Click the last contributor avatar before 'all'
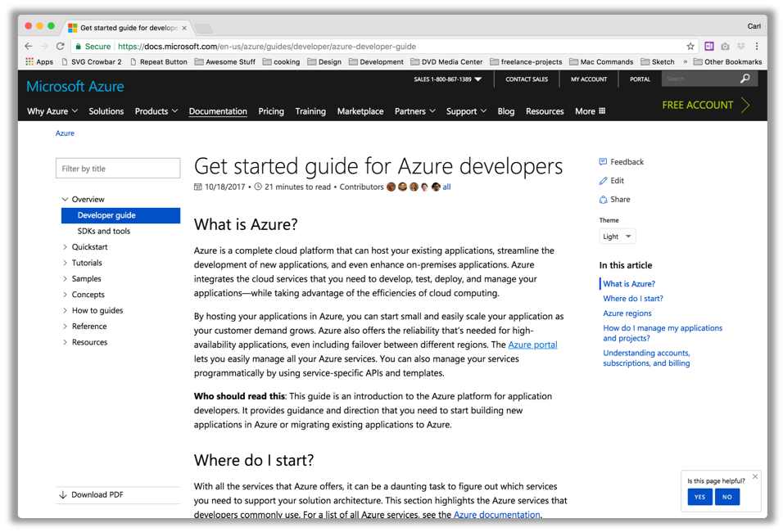This screenshot has height=532, width=783. click(436, 187)
